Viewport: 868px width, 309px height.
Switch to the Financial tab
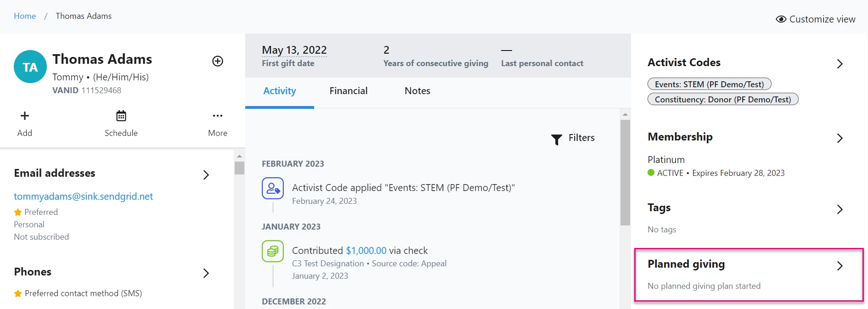click(349, 91)
